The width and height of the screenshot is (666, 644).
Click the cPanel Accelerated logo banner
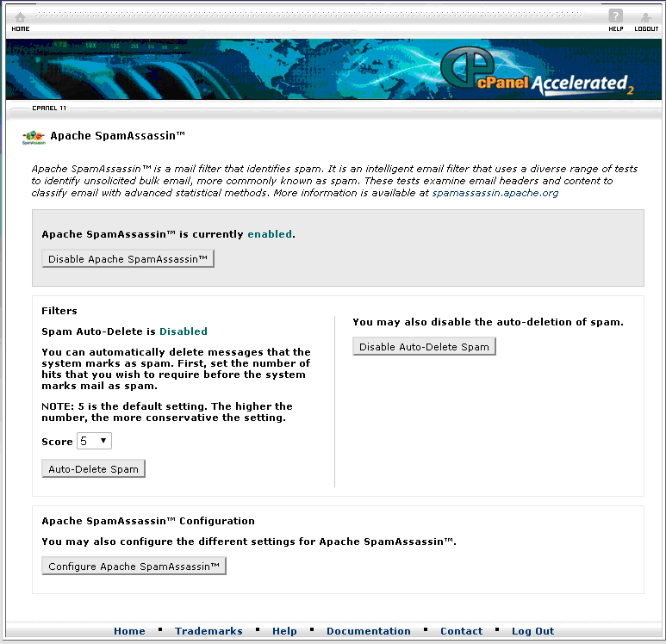coord(537,71)
